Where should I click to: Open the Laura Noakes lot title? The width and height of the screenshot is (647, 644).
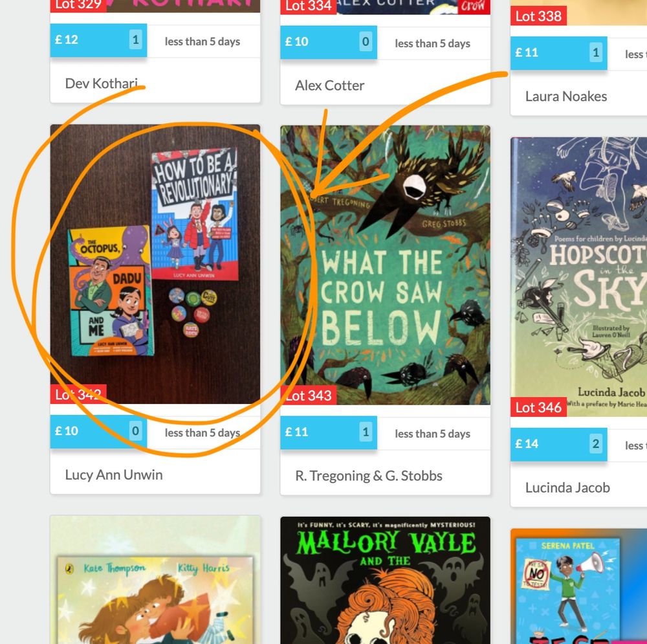pyautogui.click(x=566, y=96)
